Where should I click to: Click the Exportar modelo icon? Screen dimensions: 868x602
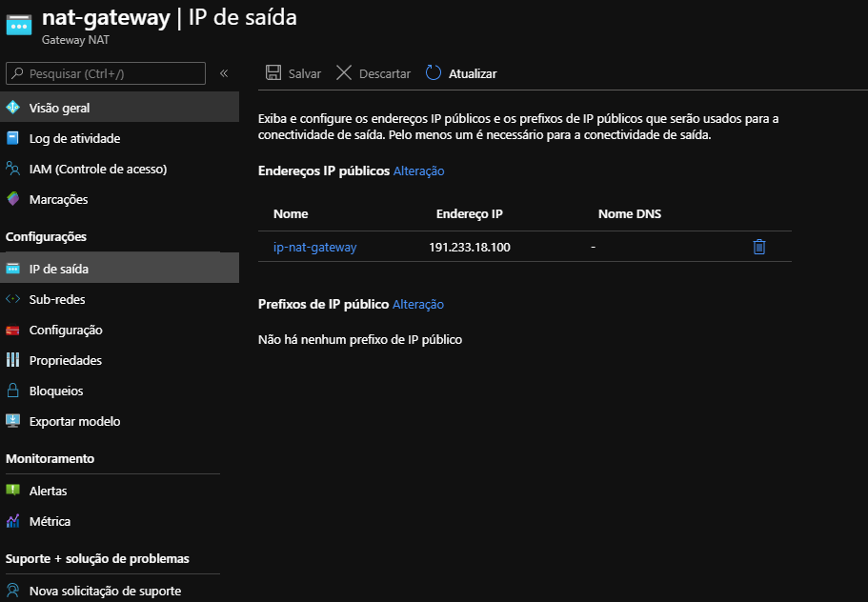coord(13,421)
